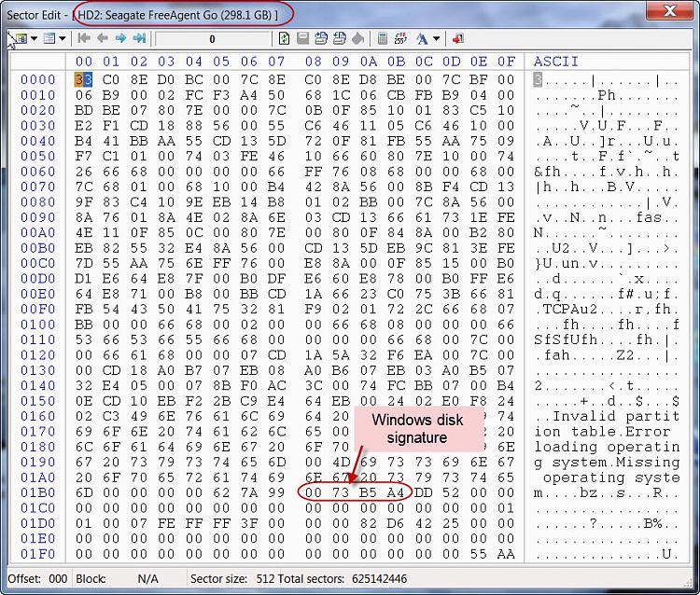Click ASCII text 'g system.Missing'
The height and width of the screenshot is (595, 700).
(608, 462)
